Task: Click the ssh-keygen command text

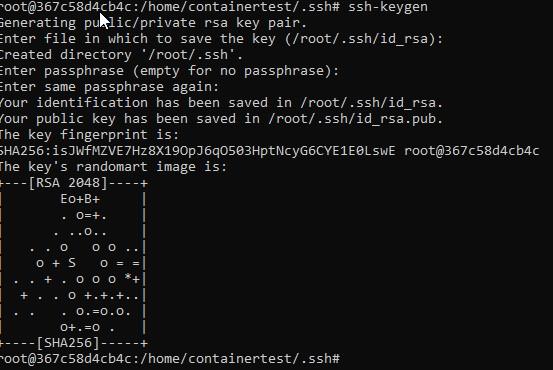Action: pos(388,7)
